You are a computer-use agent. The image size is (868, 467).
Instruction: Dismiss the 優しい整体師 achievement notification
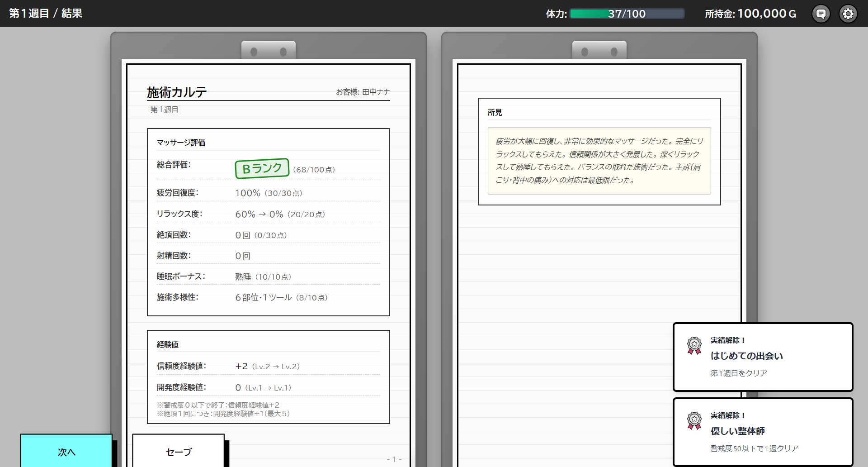pos(763,432)
